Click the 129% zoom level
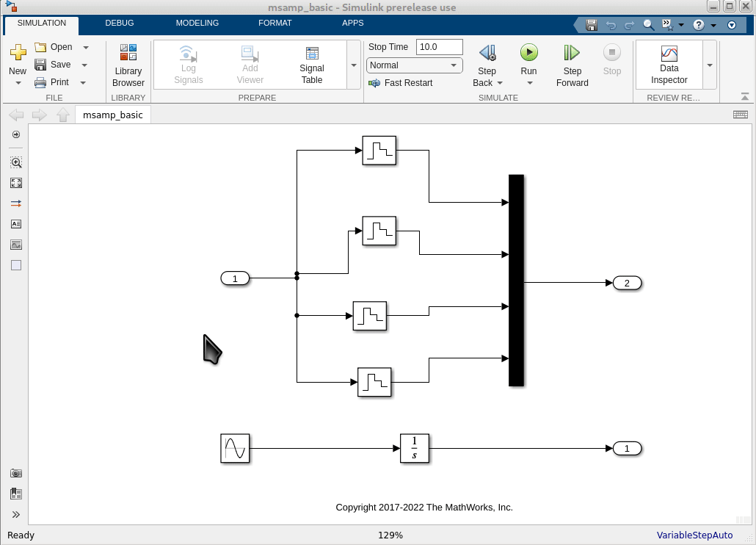 click(x=390, y=535)
